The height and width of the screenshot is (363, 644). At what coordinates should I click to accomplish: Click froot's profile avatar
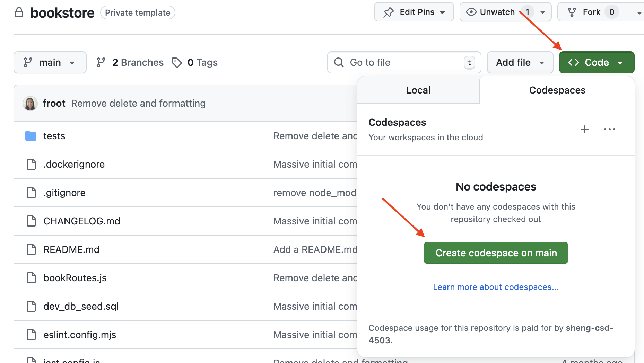pyautogui.click(x=30, y=103)
